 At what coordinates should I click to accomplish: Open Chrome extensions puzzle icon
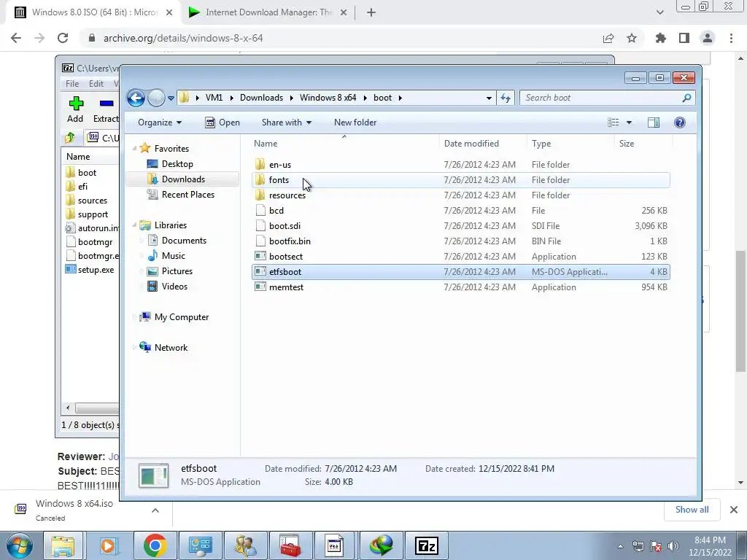point(661,38)
